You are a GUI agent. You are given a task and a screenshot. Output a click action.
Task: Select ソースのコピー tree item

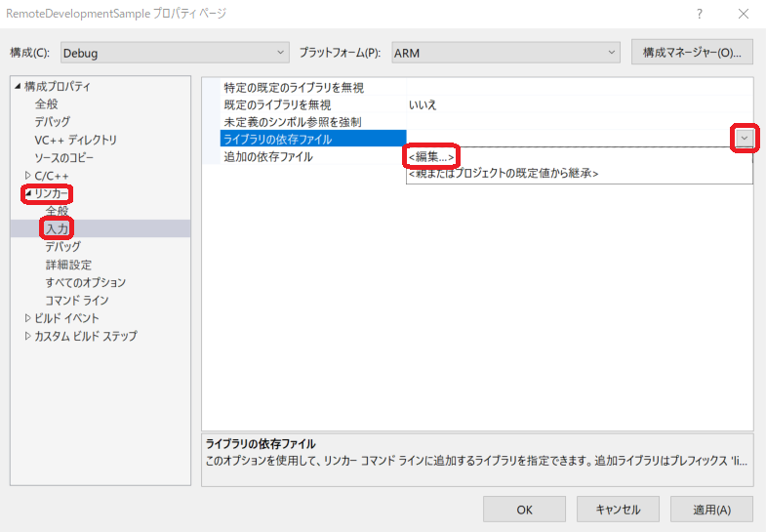pyautogui.click(x=63, y=158)
